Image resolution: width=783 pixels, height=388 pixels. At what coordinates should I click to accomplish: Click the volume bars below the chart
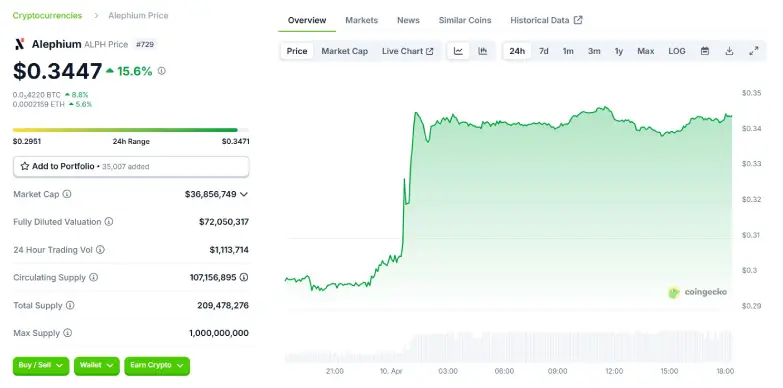[508, 346]
